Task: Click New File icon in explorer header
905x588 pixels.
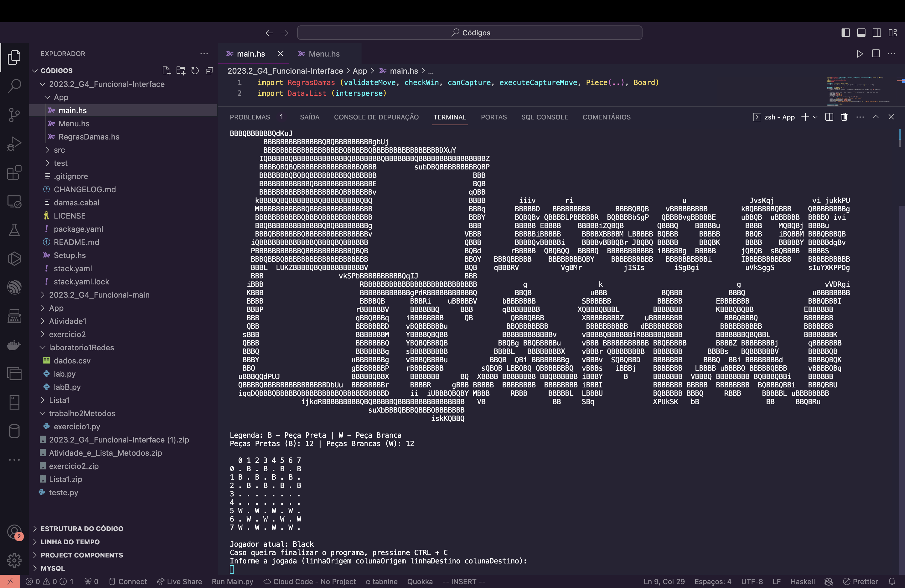Action: [166, 70]
